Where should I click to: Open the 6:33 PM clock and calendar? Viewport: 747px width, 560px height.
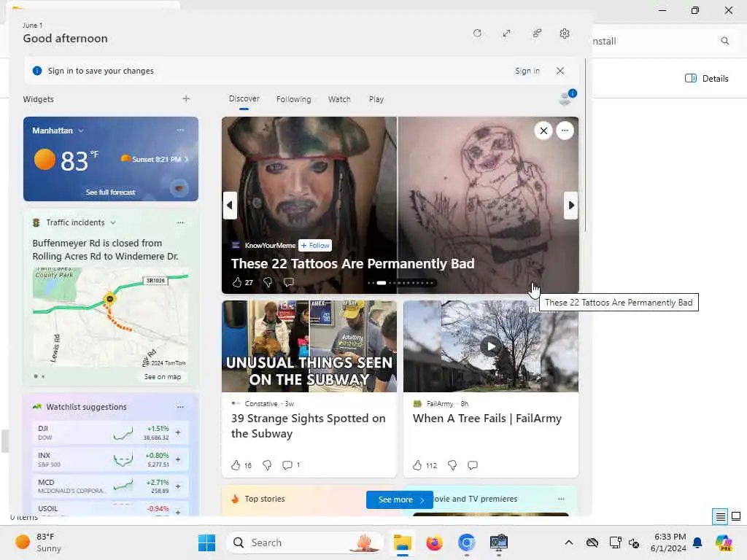pyautogui.click(x=668, y=542)
